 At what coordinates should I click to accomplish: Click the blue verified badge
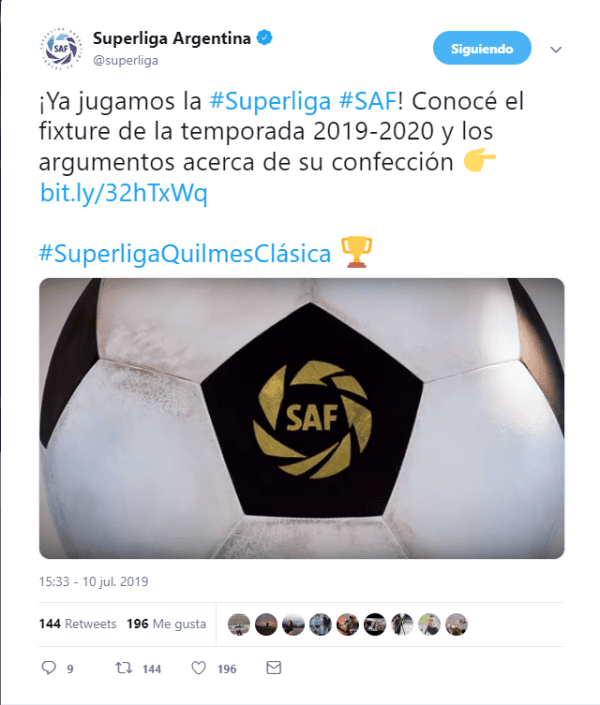pyautogui.click(x=264, y=38)
